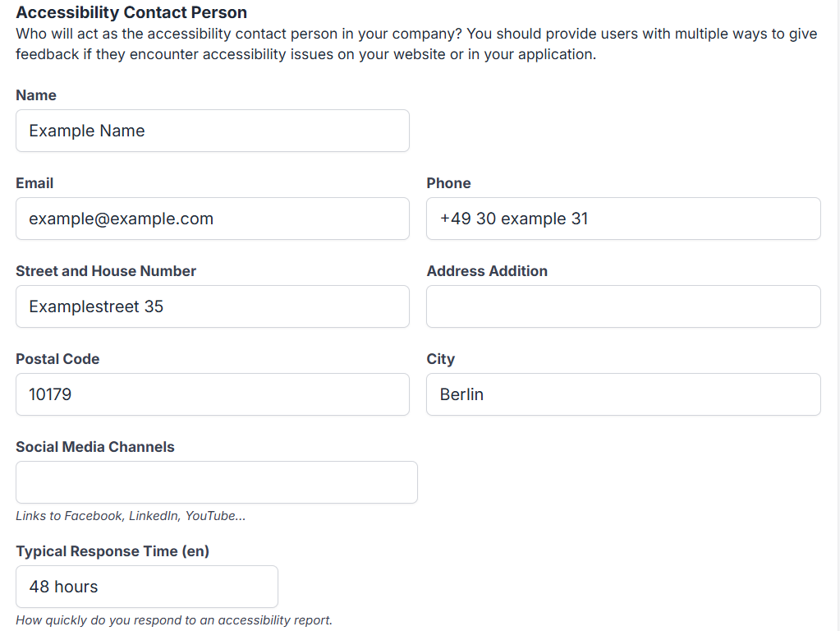Click the empty Social Media Channels field
Screen dimensions: 840x631
point(216,482)
